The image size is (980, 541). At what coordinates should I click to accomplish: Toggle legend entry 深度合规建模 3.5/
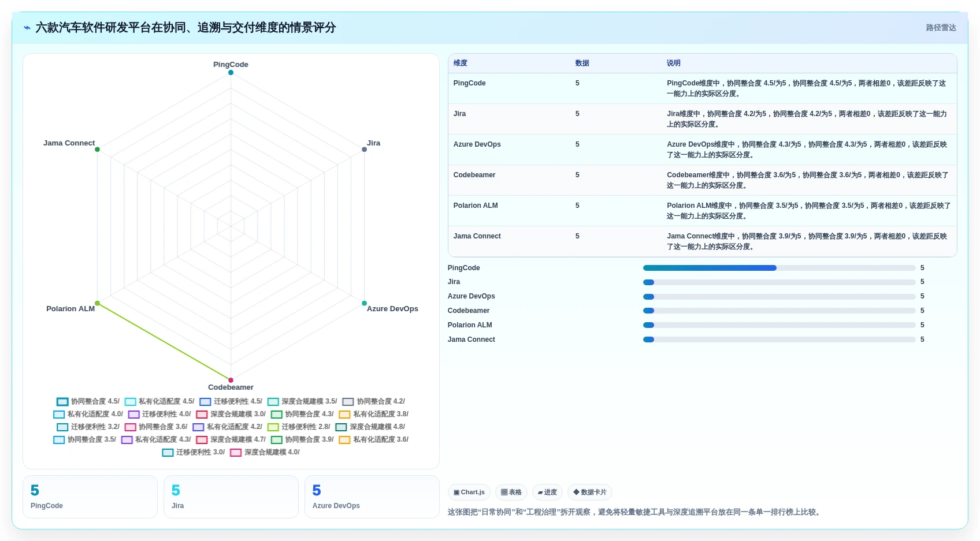(x=302, y=401)
